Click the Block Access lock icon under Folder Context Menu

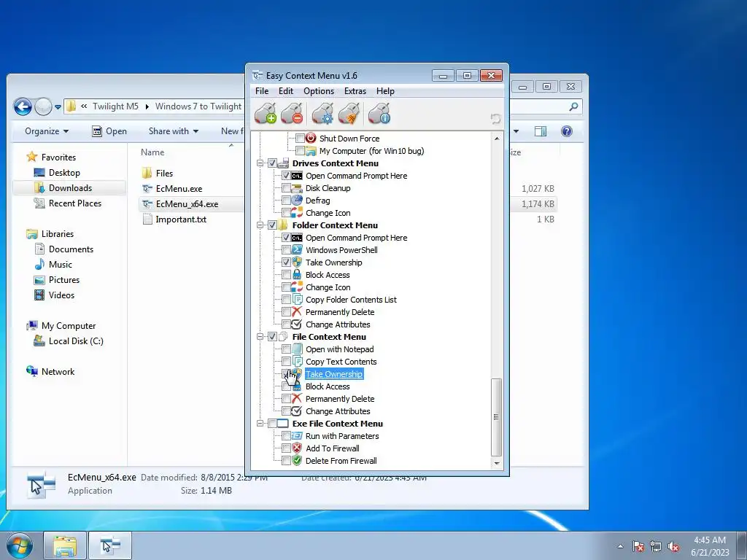point(297,275)
